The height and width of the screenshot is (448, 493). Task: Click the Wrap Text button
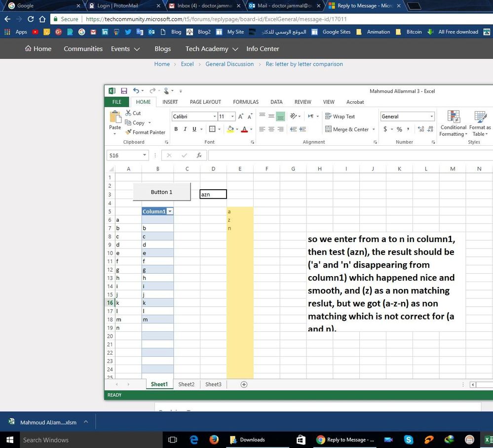(340, 117)
